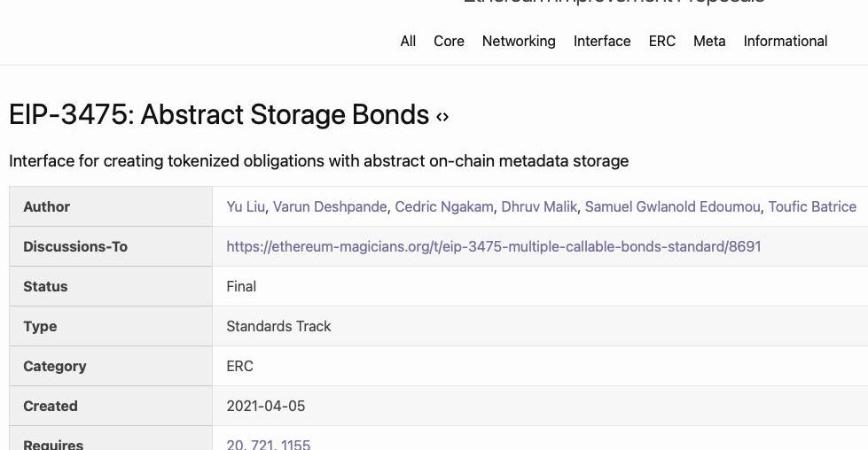Viewport: 868px width, 450px height.
Task: Open the Interface category page
Action: pos(602,41)
